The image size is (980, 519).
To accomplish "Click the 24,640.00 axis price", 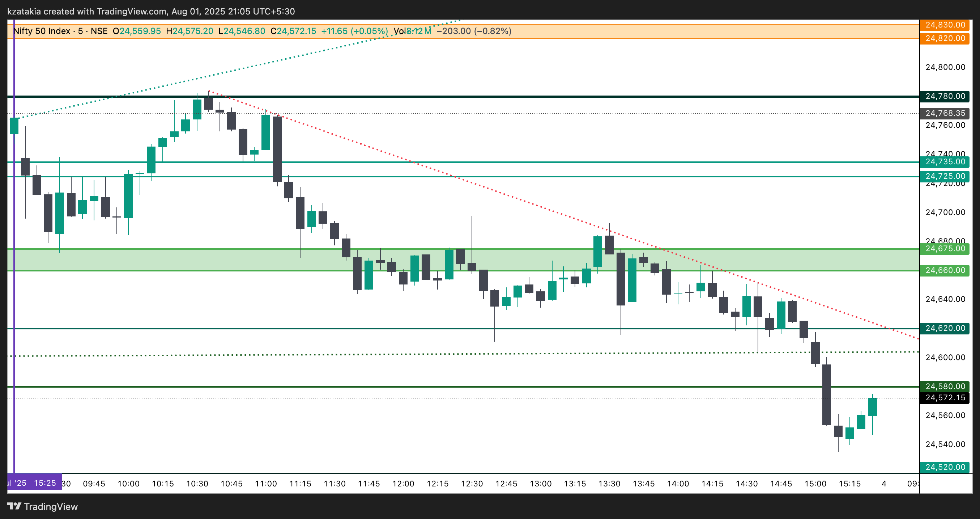I will (x=945, y=299).
